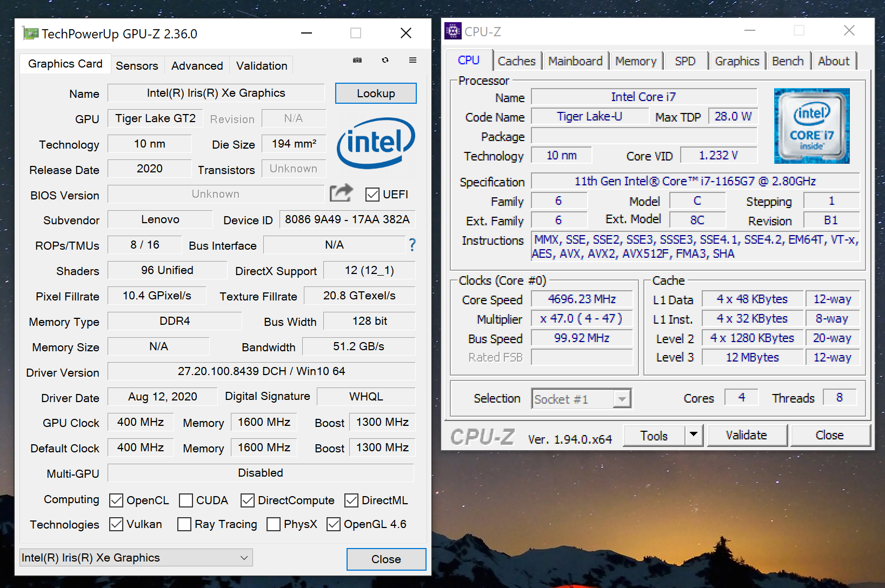The width and height of the screenshot is (885, 588).
Task: Click the Close button in CPU-Z
Action: click(x=829, y=435)
